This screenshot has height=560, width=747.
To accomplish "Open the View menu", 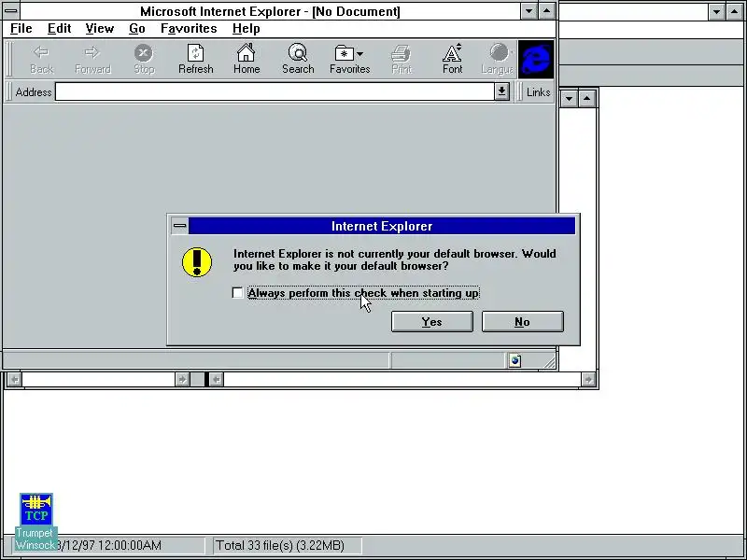I will [x=100, y=29].
